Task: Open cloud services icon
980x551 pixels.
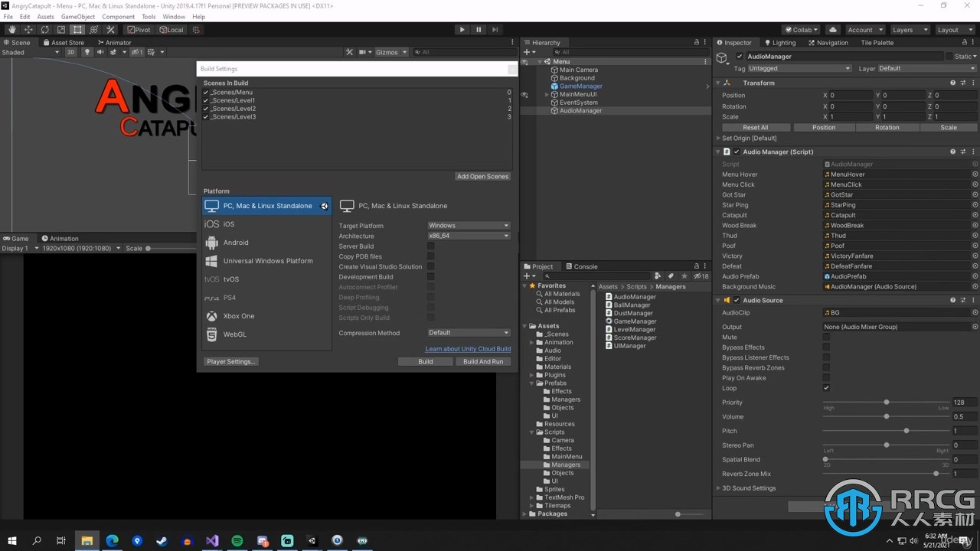Action: [x=833, y=30]
